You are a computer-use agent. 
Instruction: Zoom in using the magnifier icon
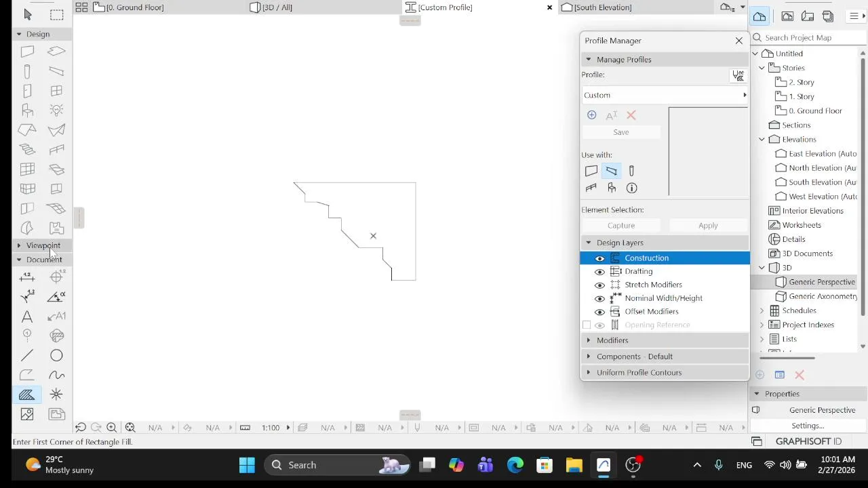(112, 428)
